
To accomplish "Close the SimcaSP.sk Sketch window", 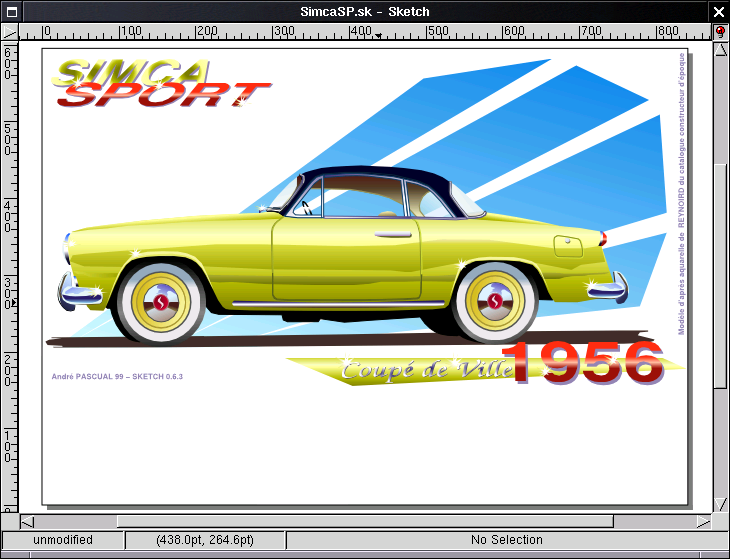I will [719, 11].
